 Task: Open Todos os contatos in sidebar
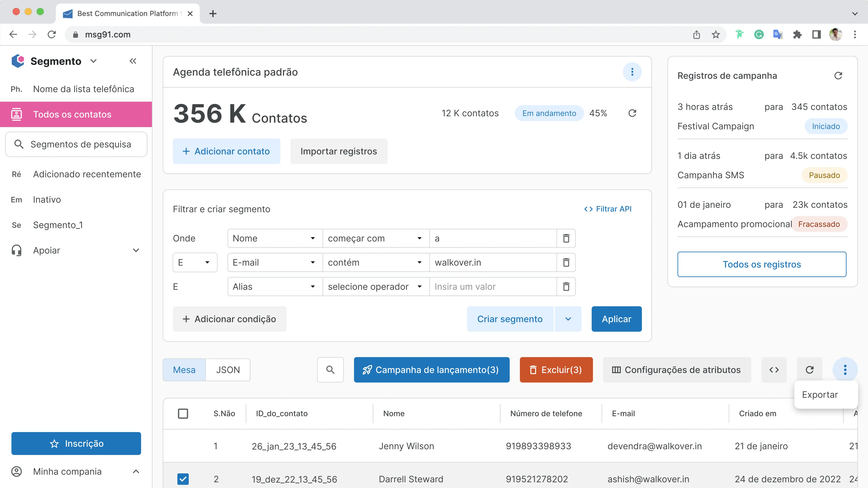[76, 114]
